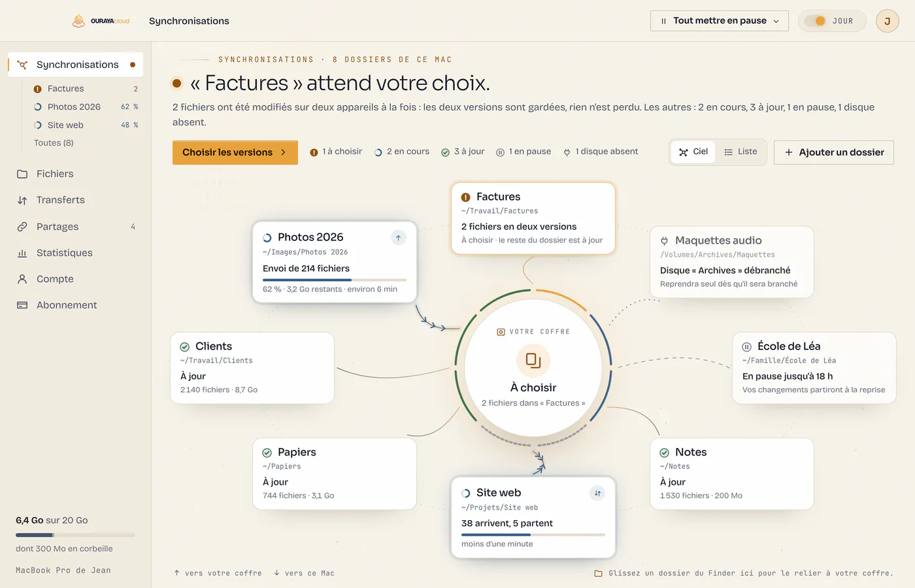The image size is (915, 588).
Task: Click the copy icon in the coffre circle
Action: pyautogui.click(x=533, y=360)
